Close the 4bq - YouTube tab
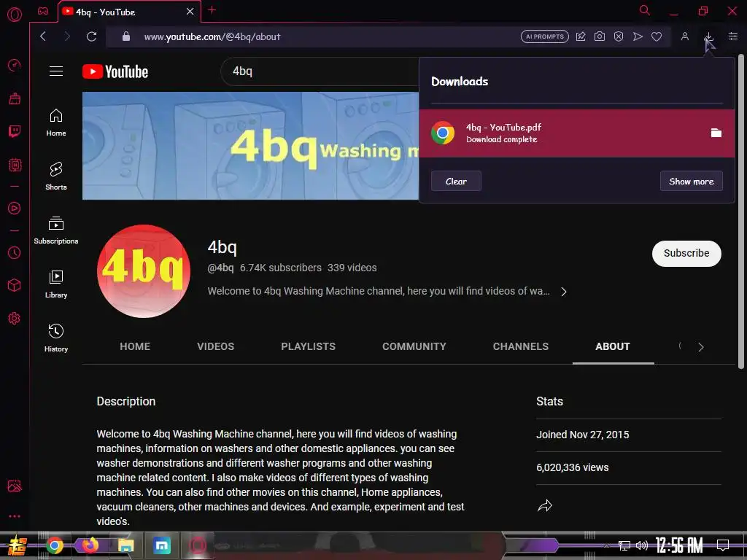The image size is (747, 560). 190,12
